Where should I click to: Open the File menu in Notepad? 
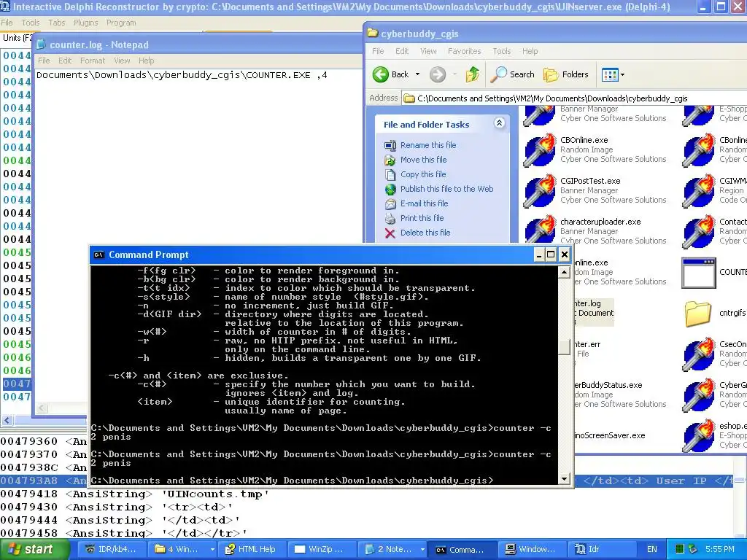click(x=44, y=61)
